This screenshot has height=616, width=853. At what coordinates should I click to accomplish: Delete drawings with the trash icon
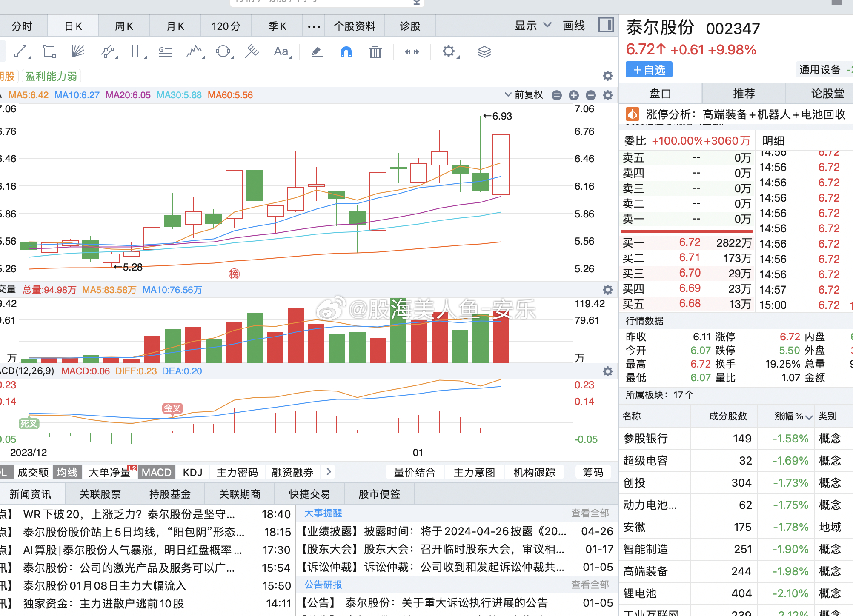(375, 52)
